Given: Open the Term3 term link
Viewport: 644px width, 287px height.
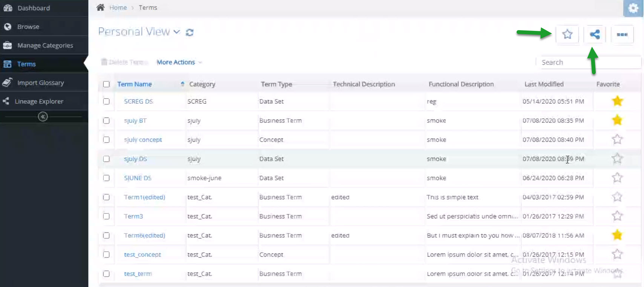Looking at the screenshot, I should click(x=133, y=216).
